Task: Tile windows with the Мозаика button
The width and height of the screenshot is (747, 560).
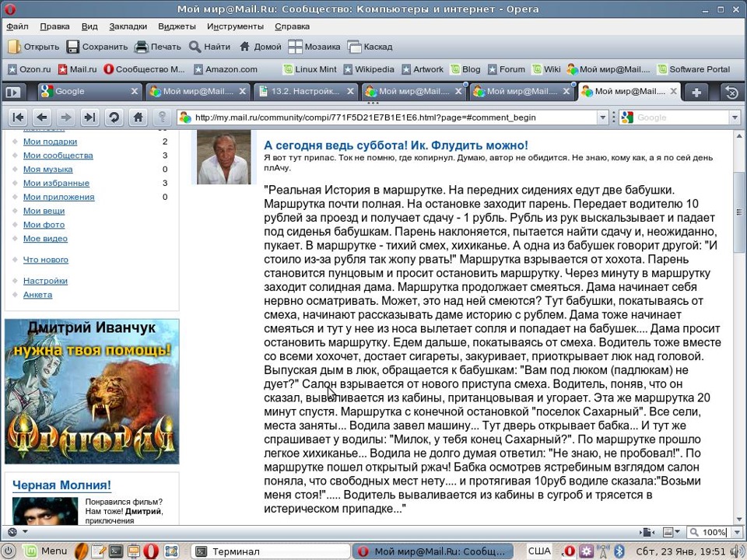Action: pyautogui.click(x=314, y=47)
